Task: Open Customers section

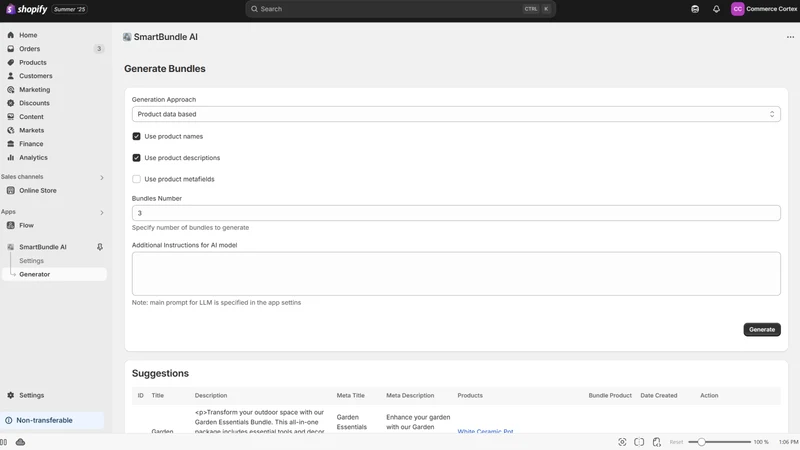Action: click(x=36, y=76)
